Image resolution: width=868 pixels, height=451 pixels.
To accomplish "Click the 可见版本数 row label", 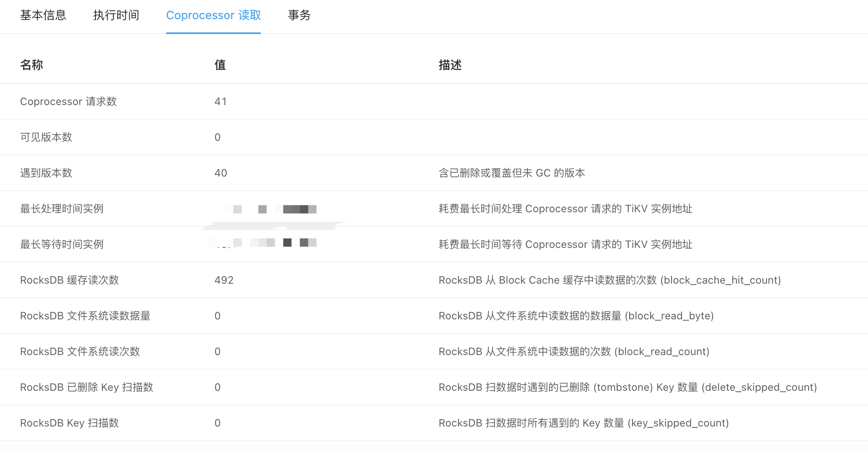I will coord(46,137).
